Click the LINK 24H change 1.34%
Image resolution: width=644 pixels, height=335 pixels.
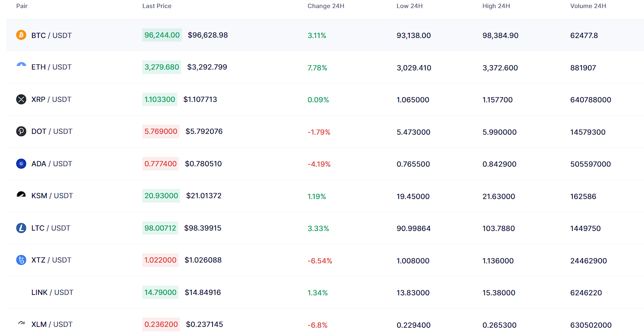[318, 293]
